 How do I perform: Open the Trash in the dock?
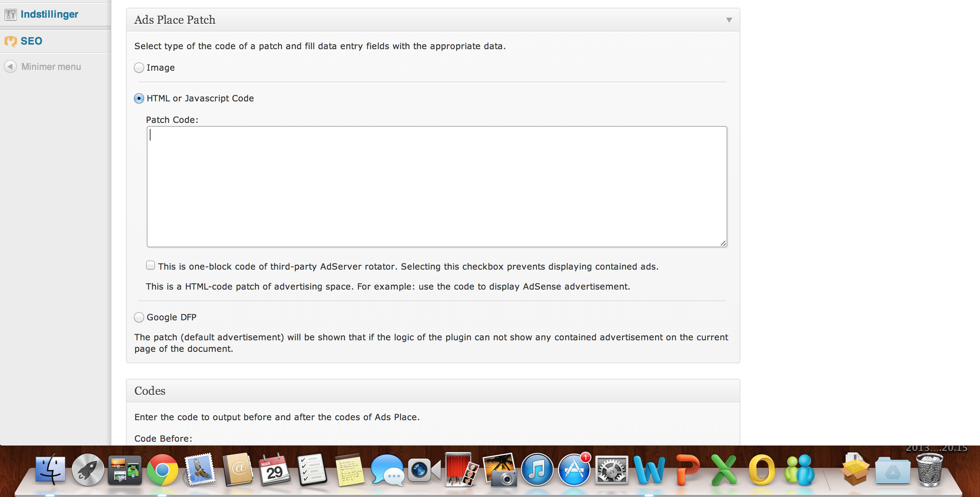tap(929, 470)
